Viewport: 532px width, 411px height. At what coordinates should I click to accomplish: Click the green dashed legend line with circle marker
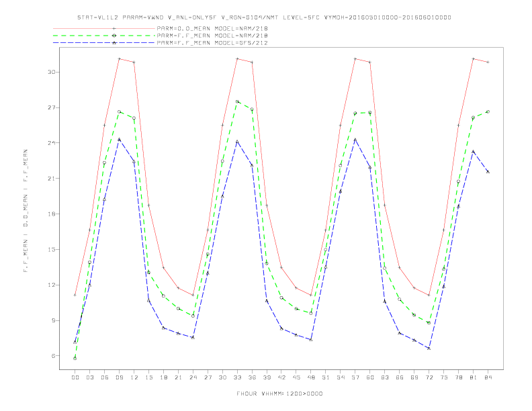[104, 36]
